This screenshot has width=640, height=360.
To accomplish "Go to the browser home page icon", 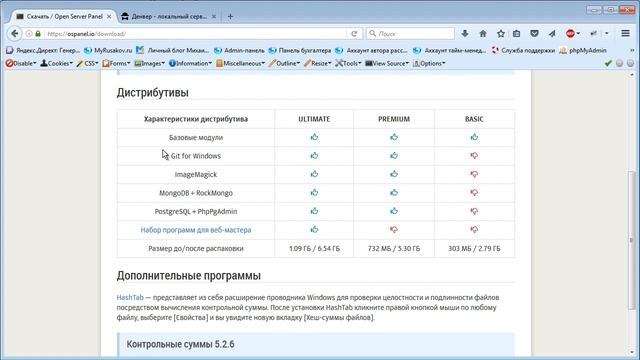I will click(483, 34).
